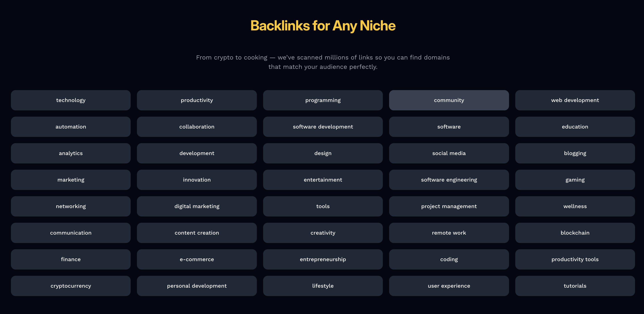Choose the wellness niche
Viewport: 644px width, 314px height.
(575, 206)
